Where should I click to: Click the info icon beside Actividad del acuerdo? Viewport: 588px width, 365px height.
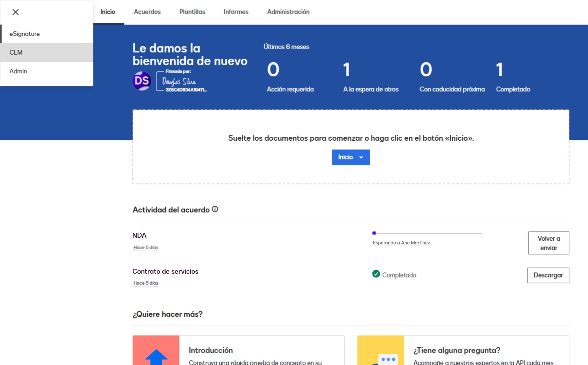coord(215,209)
